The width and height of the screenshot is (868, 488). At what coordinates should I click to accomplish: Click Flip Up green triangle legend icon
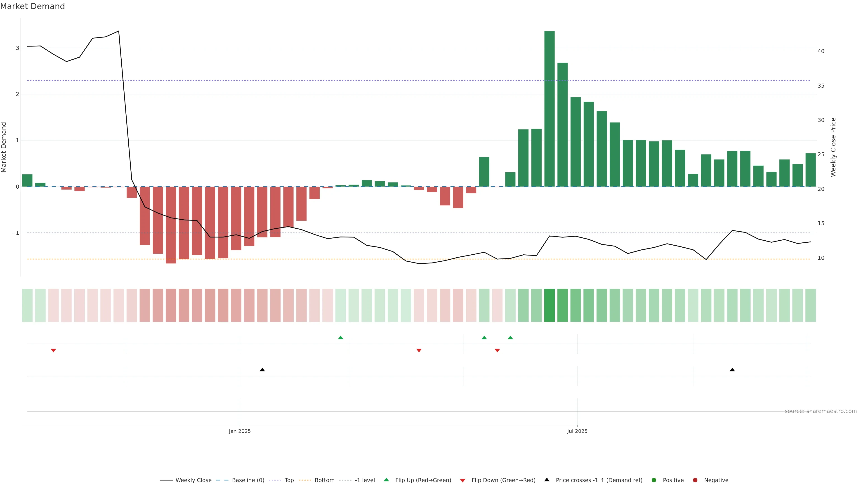point(387,480)
